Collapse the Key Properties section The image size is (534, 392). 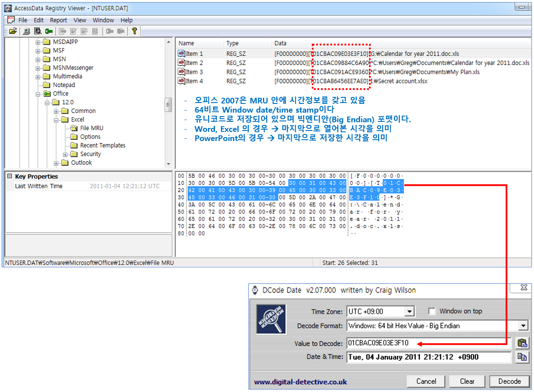[9, 176]
